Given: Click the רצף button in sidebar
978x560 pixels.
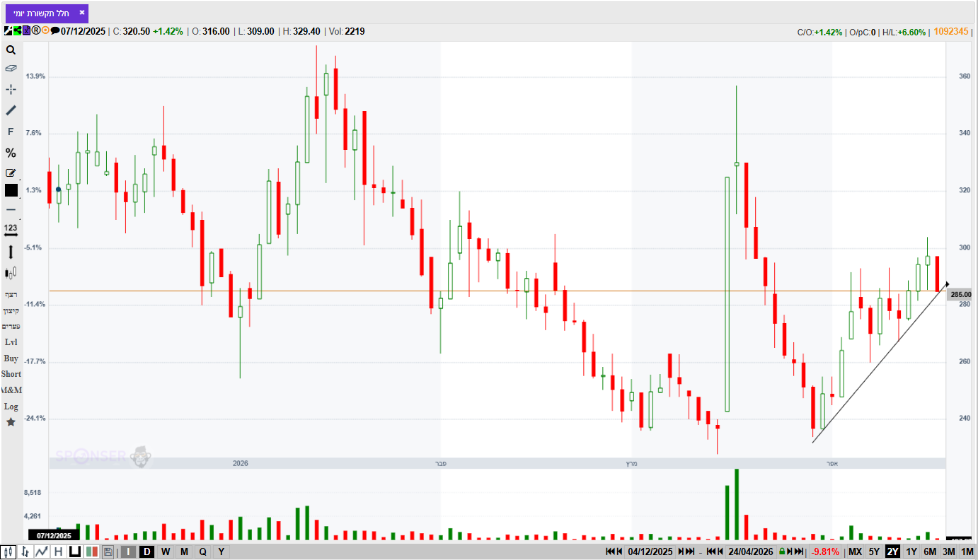Looking at the screenshot, I should pyautogui.click(x=11, y=294).
